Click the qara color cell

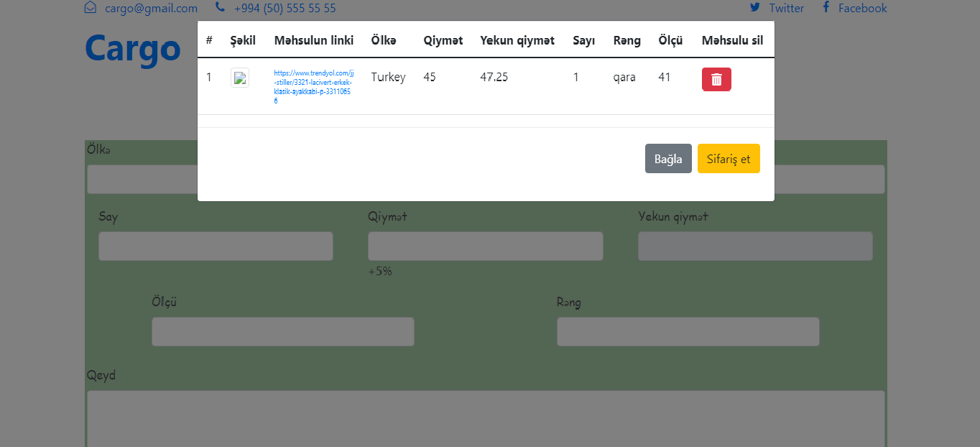point(624,77)
